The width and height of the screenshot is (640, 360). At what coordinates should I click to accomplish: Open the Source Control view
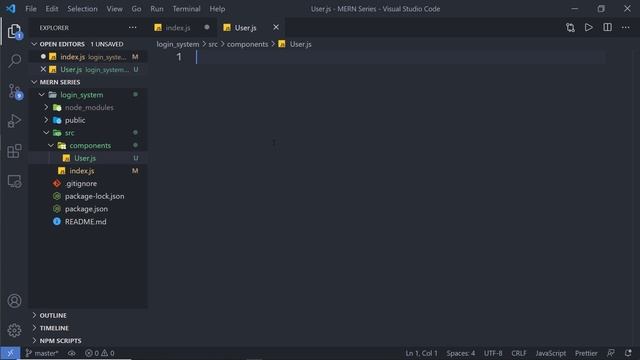tap(14, 91)
